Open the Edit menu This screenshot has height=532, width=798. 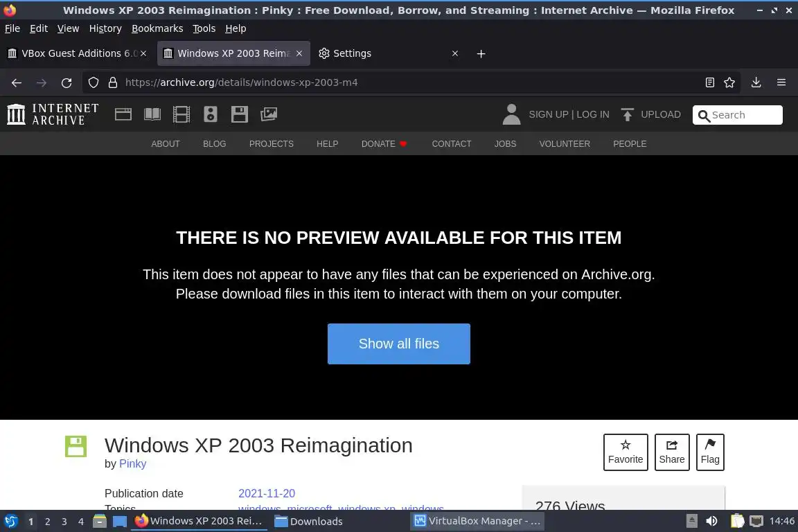(39, 28)
